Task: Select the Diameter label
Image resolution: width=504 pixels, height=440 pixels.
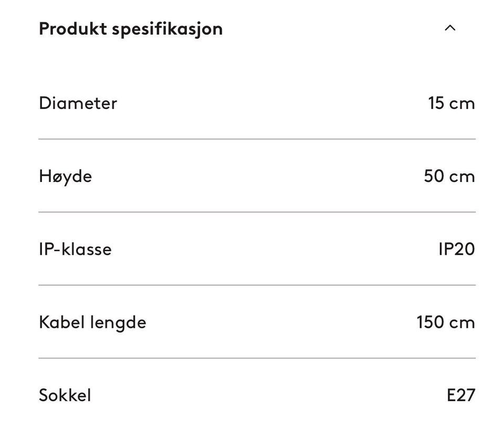Action: coord(78,103)
